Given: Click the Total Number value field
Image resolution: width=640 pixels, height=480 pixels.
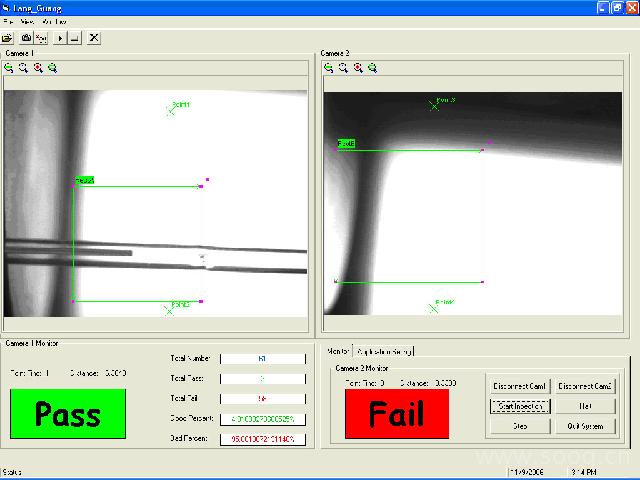Looking at the screenshot, I should pos(262,357).
